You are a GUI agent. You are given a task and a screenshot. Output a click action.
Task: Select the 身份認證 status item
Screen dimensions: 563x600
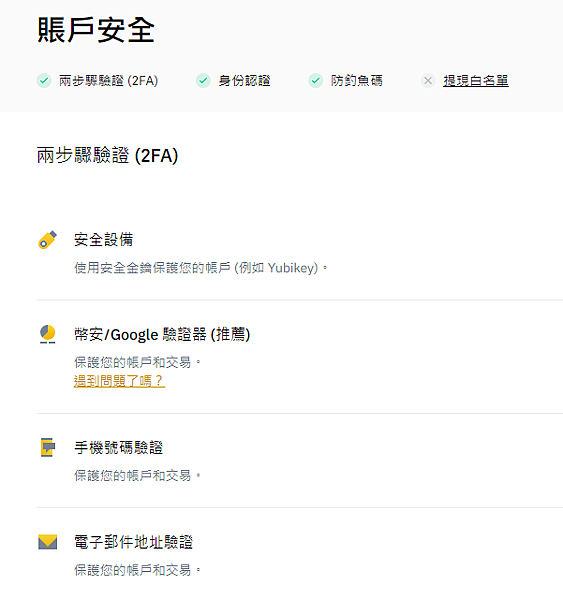tap(233, 81)
